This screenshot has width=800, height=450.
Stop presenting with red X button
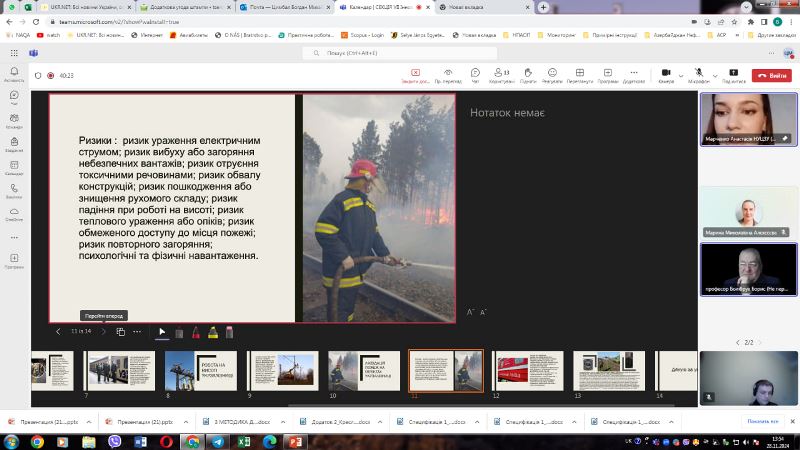415,76
